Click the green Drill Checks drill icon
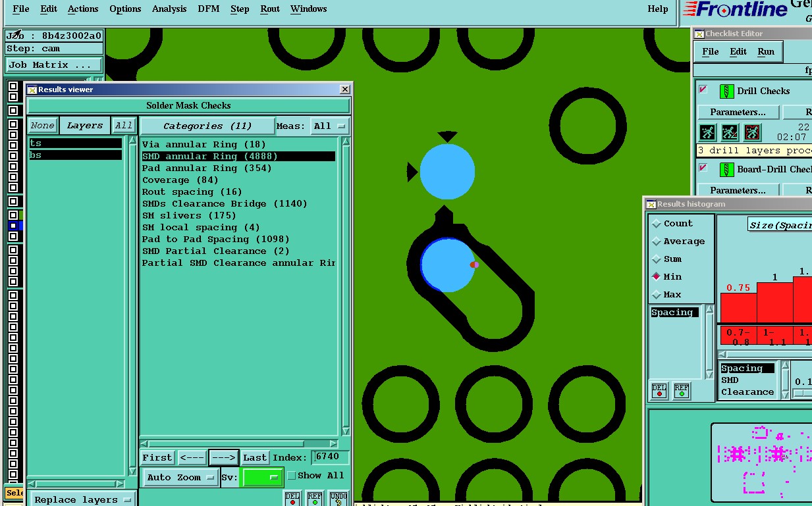This screenshot has width=812, height=506. 726,91
